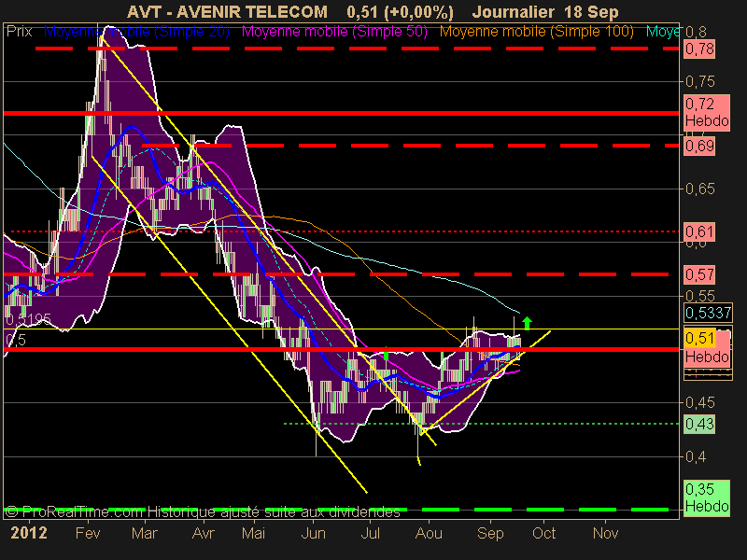Click the 0,45 price axis label
The height and width of the screenshot is (560, 747).
(699, 403)
